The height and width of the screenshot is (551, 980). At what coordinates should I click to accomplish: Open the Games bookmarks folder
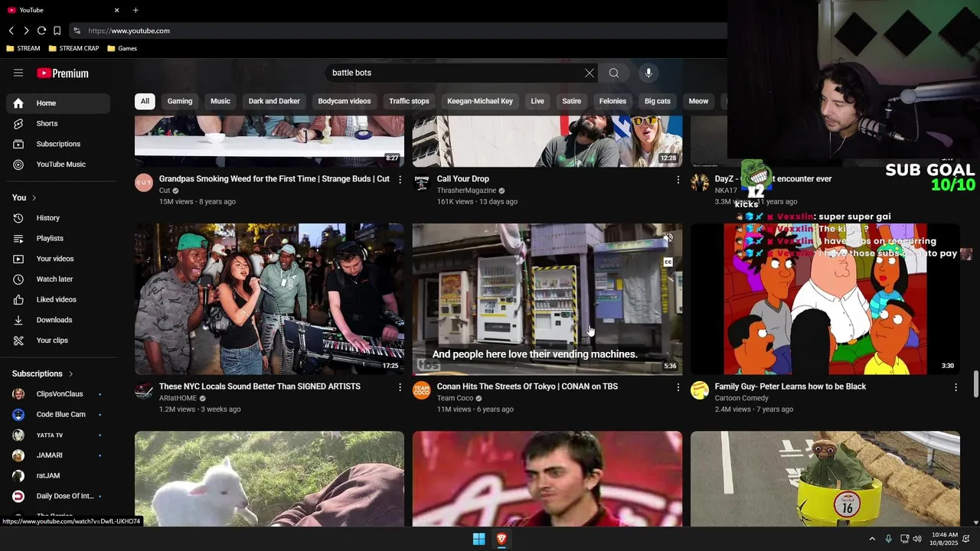coord(122,48)
